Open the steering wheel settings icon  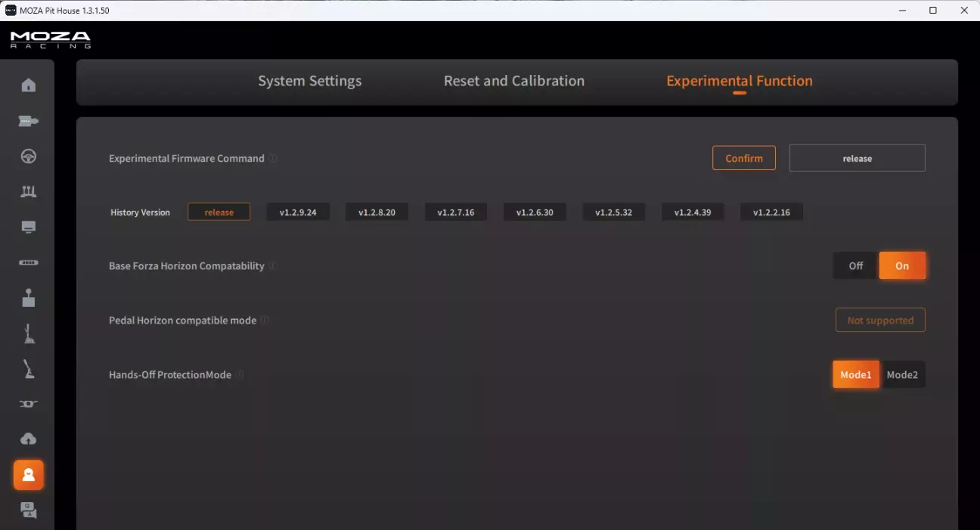pyautogui.click(x=29, y=157)
